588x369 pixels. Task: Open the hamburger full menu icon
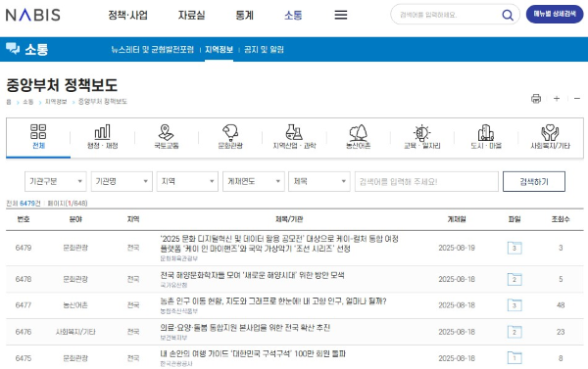tap(340, 15)
